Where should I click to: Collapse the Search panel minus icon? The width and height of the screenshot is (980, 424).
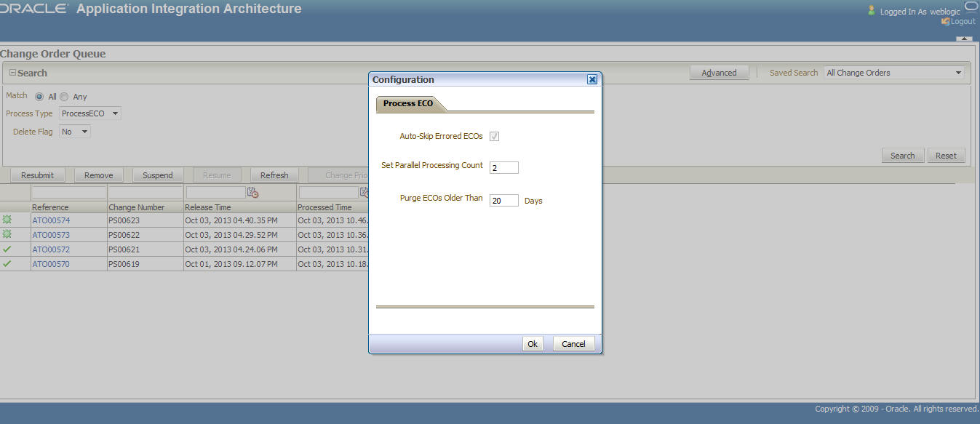tap(12, 73)
